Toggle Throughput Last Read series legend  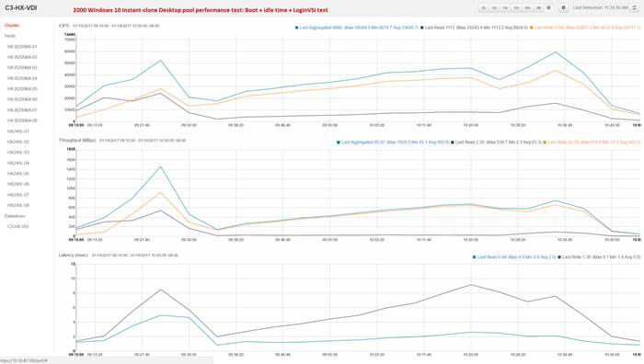[x=497, y=142]
